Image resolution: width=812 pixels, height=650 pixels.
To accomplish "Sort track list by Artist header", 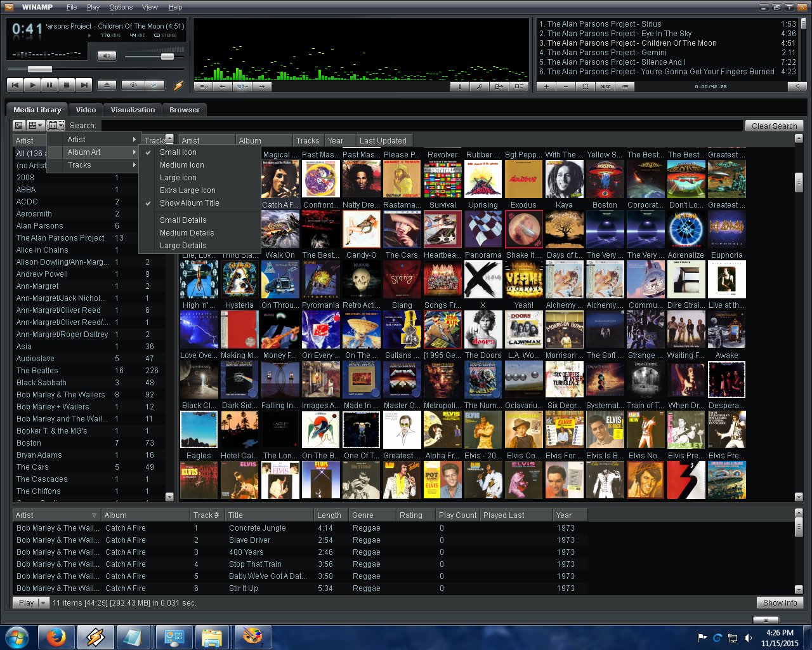I will click(x=56, y=515).
